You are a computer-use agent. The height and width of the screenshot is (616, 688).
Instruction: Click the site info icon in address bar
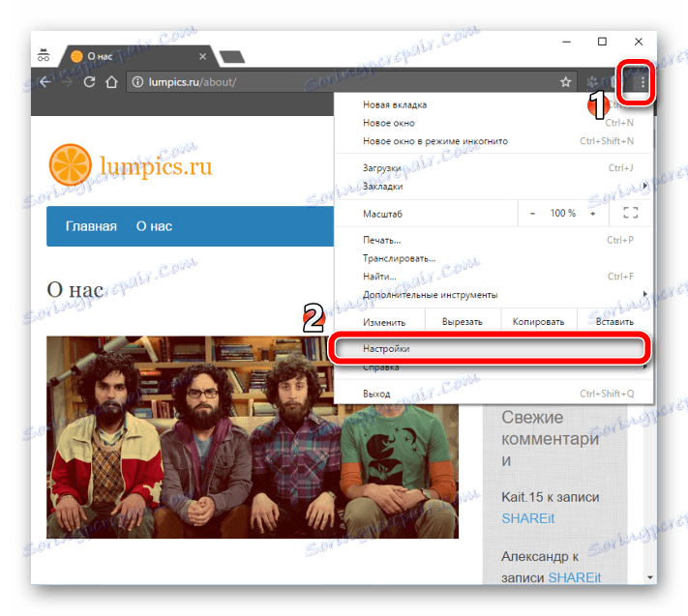coord(137,82)
